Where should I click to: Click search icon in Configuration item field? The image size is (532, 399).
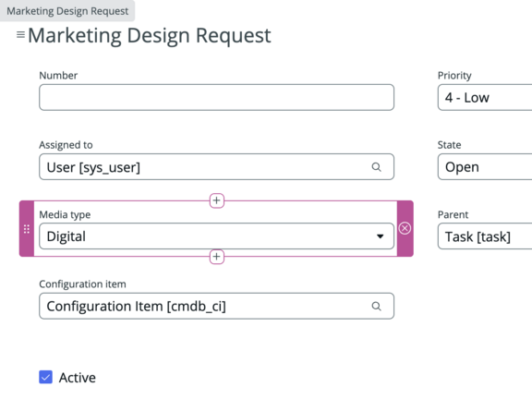[x=376, y=306]
